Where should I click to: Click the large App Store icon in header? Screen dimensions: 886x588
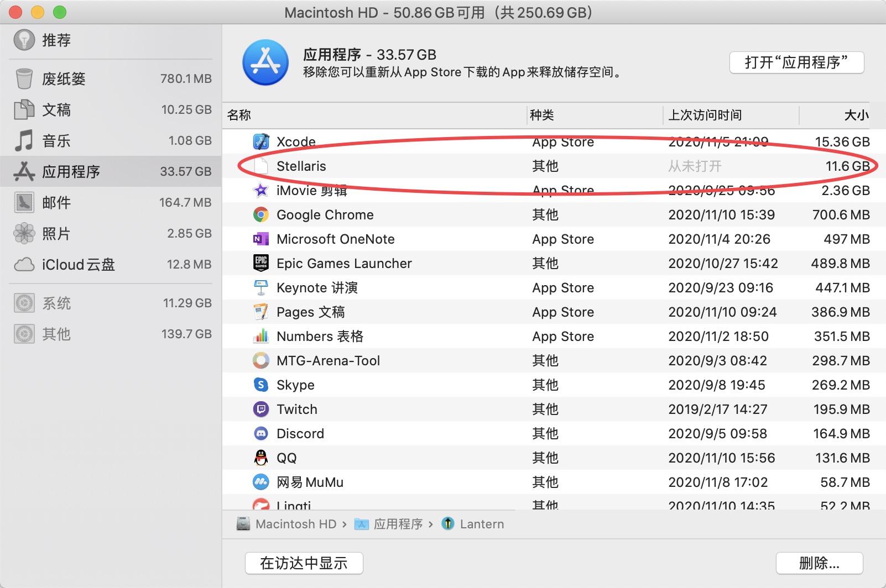tap(265, 62)
